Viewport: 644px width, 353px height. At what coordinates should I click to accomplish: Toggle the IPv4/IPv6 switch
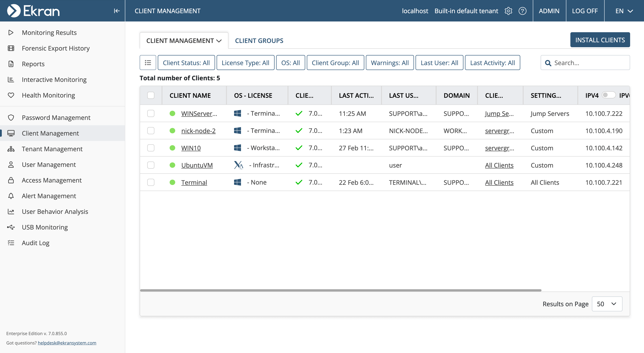(609, 95)
